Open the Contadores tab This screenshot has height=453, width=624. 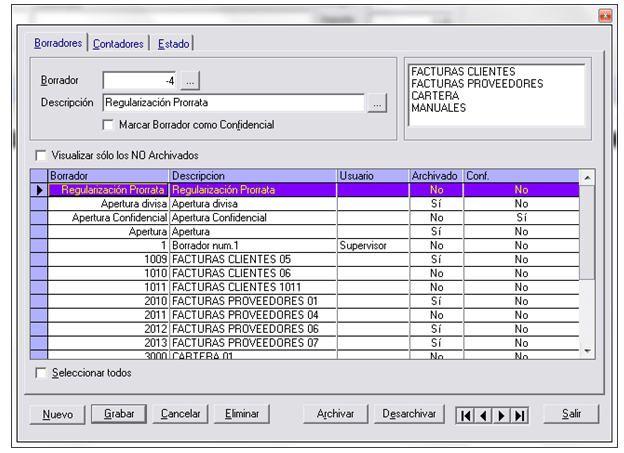tap(118, 44)
